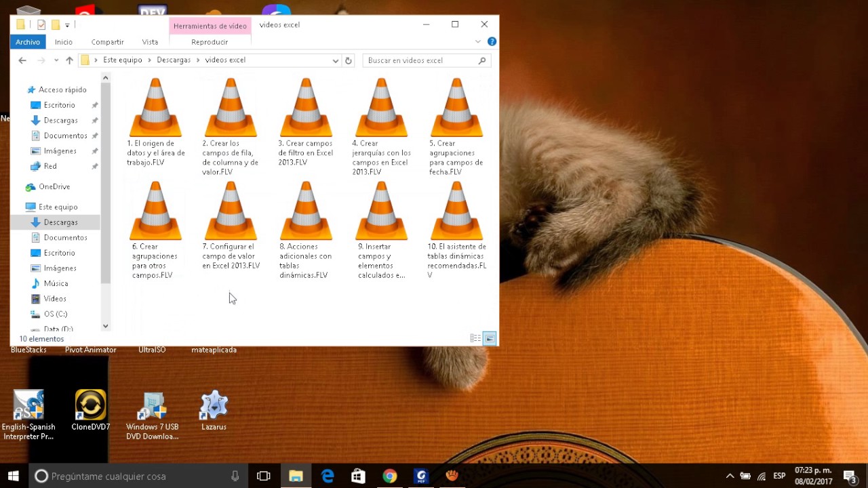Expand the ribbon with the chevron
Screen dimensions: 868x488
click(478, 42)
